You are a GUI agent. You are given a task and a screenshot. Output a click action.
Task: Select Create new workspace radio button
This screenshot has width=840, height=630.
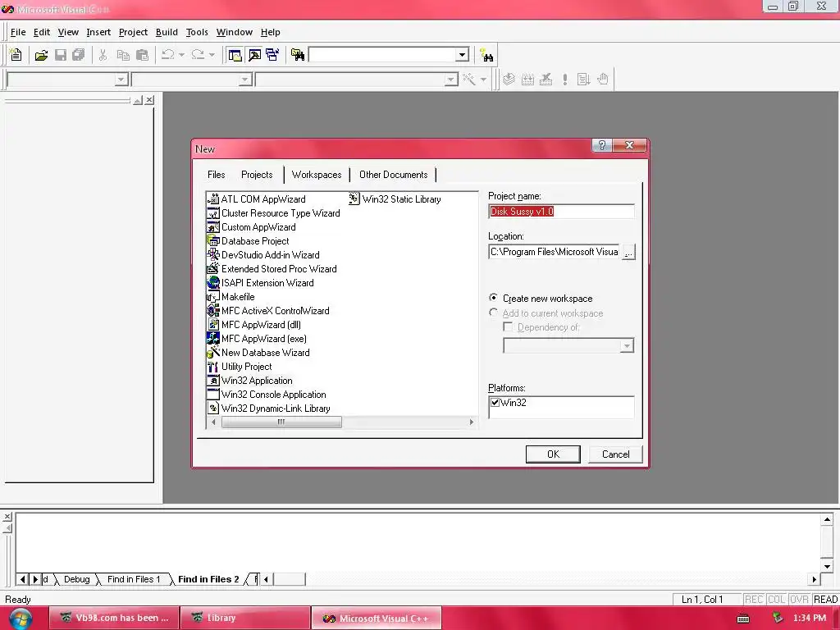(x=493, y=298)
